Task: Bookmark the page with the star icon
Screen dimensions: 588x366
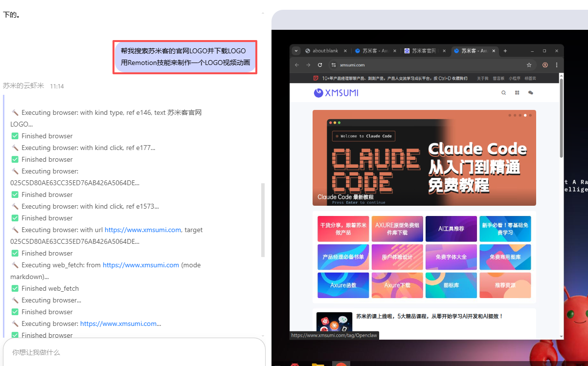Action: pos(529,65)
